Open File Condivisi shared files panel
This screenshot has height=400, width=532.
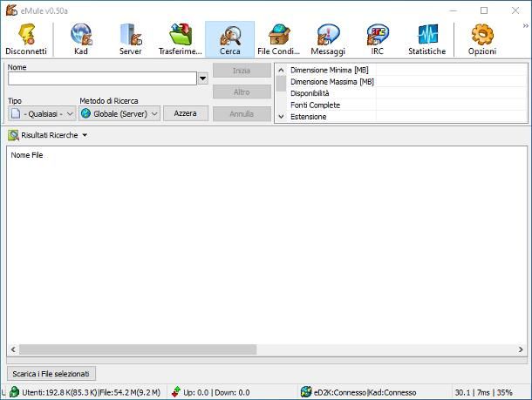click(x=279, y=39)
